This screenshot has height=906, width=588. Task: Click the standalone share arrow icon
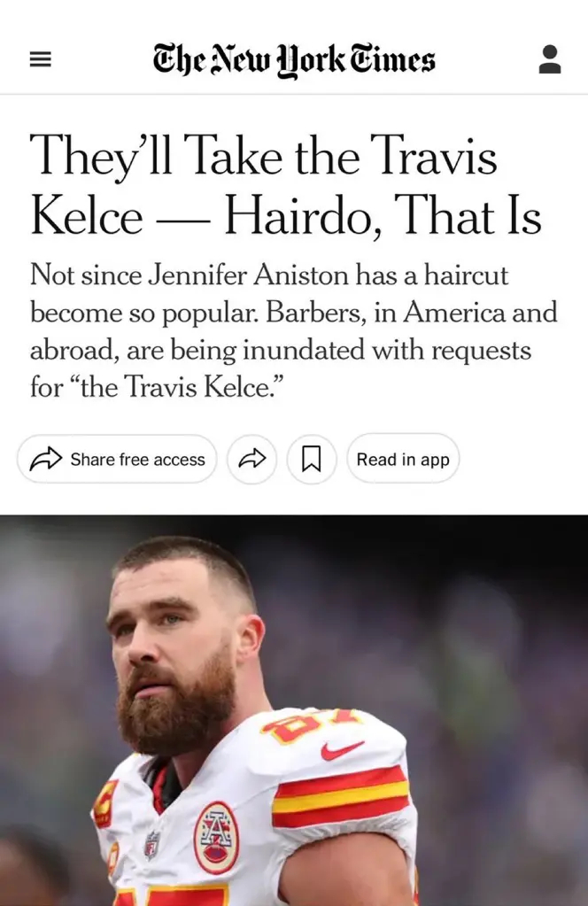(251, 460)
